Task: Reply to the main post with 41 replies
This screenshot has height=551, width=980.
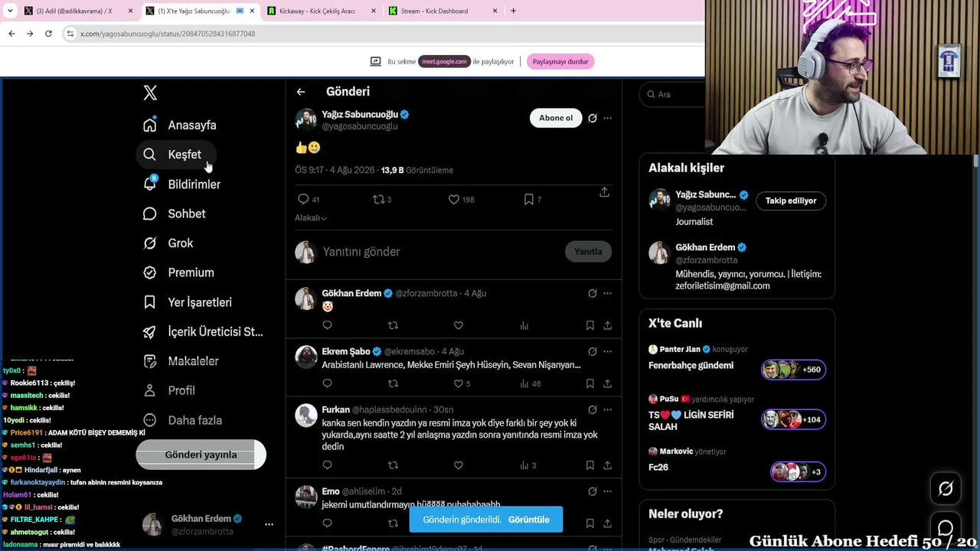Action: pyautogui.click(x=304, y=199)
